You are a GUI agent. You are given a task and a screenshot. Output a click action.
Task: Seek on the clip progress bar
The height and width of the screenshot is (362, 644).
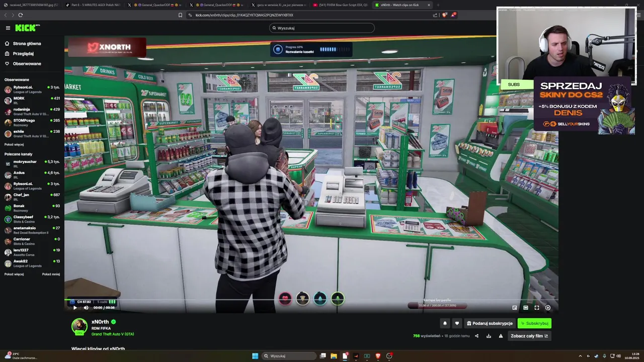(x=311, y=301)
